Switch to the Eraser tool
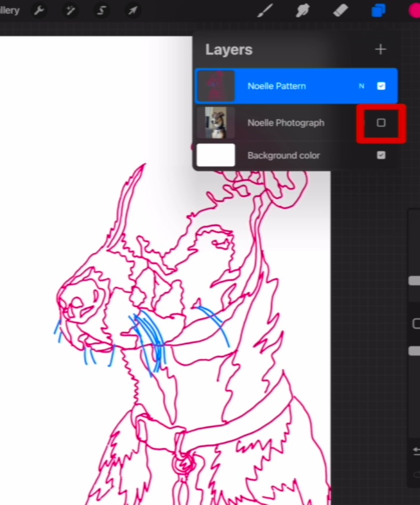Screen dimensions: 420x505 (340, 10)
